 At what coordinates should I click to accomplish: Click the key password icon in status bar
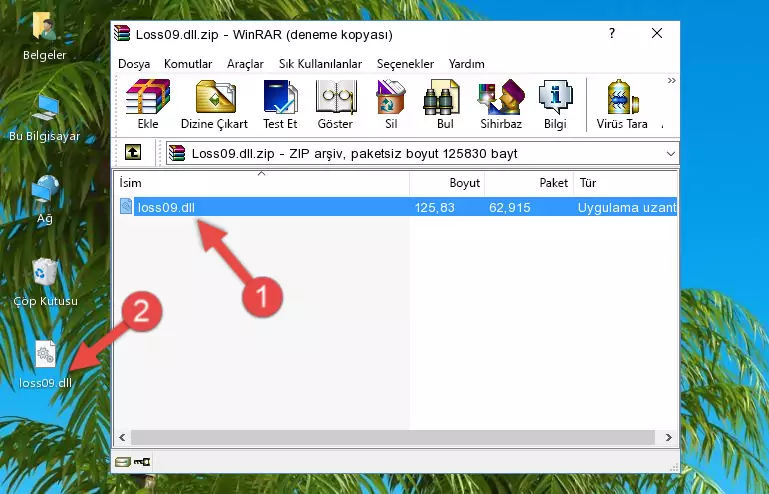pyautogui.click(x=142, y=462)
